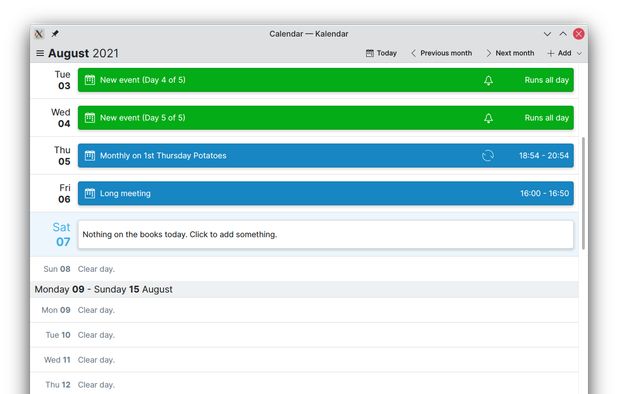The image size is (618, 394).
Task: Open the hamburger sidebar menu
Action: (x=40, y=53)
